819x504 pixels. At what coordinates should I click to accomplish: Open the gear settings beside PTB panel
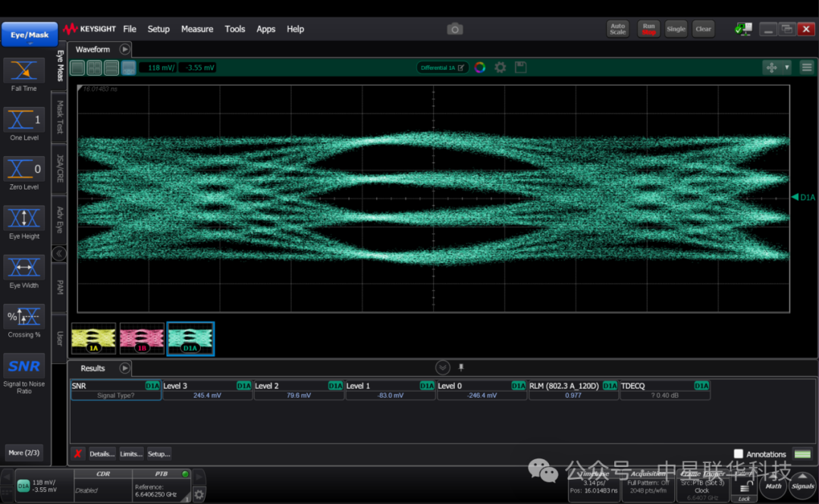pos(199,494)
